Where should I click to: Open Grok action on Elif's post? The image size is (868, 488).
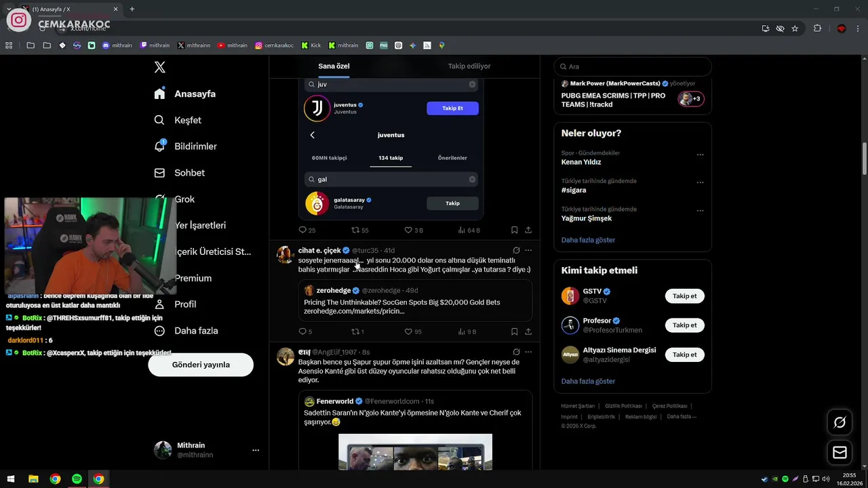tap(516, 352)
